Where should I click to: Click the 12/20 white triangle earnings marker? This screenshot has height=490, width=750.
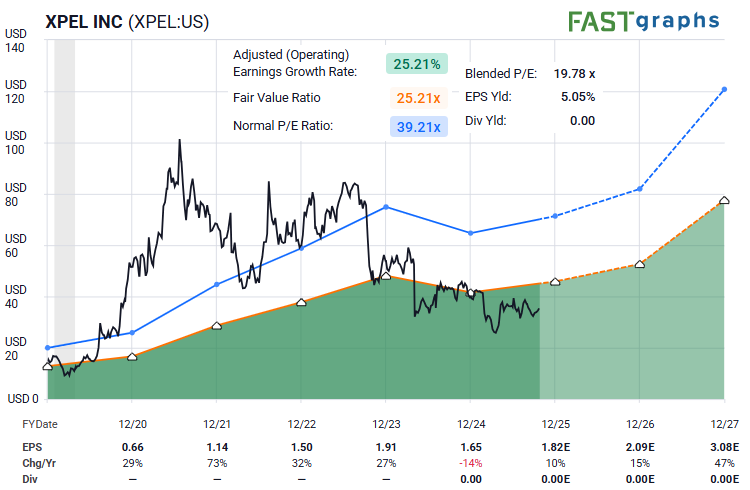click(132, 356)
